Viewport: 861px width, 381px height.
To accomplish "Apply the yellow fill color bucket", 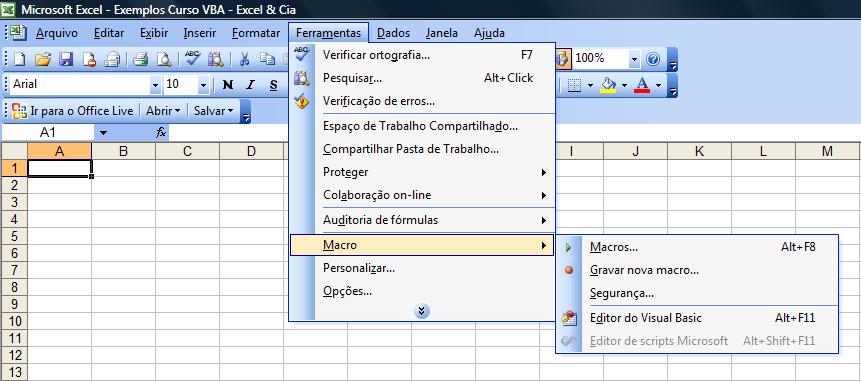I will pyautogui.click(x=608, y=85).
